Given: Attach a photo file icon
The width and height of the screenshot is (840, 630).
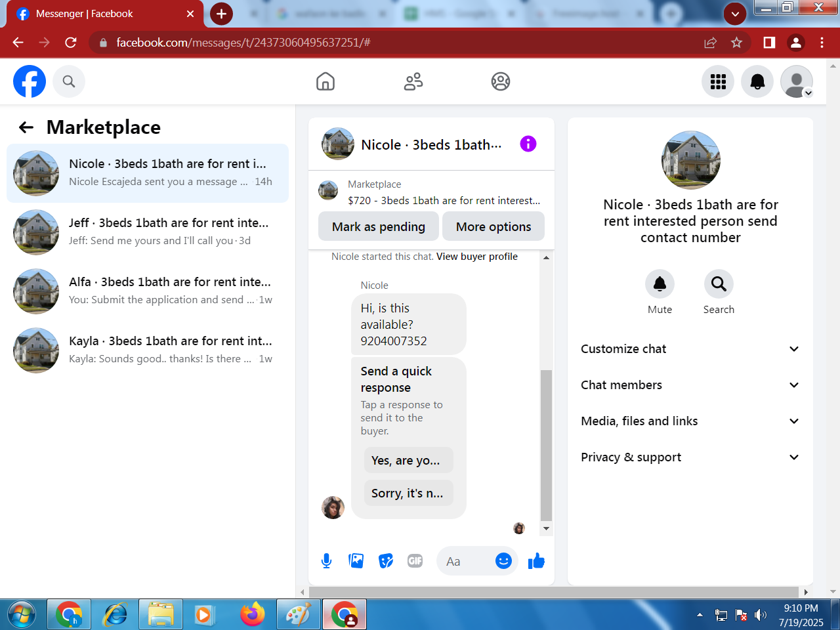Looking at the screenshot, I should pos(356,561).
